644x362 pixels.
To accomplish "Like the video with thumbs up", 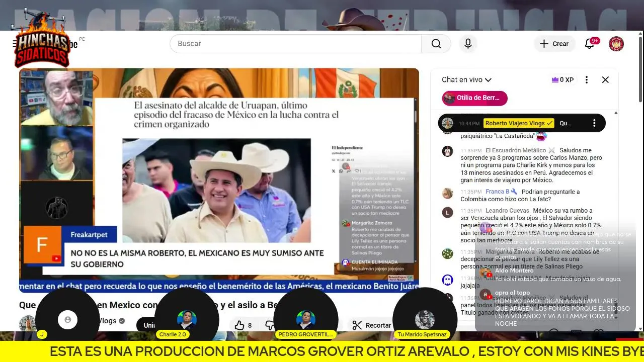I will coord(239,325).
